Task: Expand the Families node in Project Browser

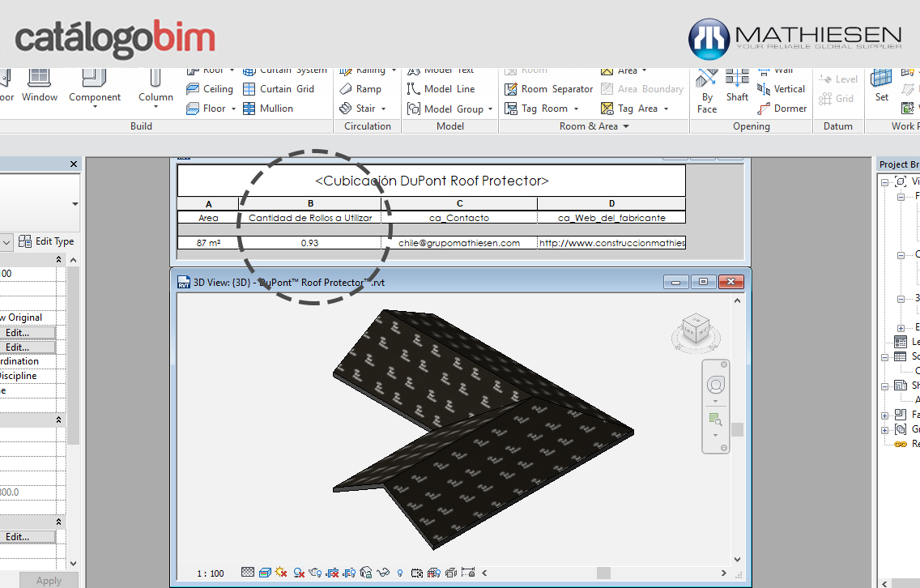Action: (x=885, y=415)
